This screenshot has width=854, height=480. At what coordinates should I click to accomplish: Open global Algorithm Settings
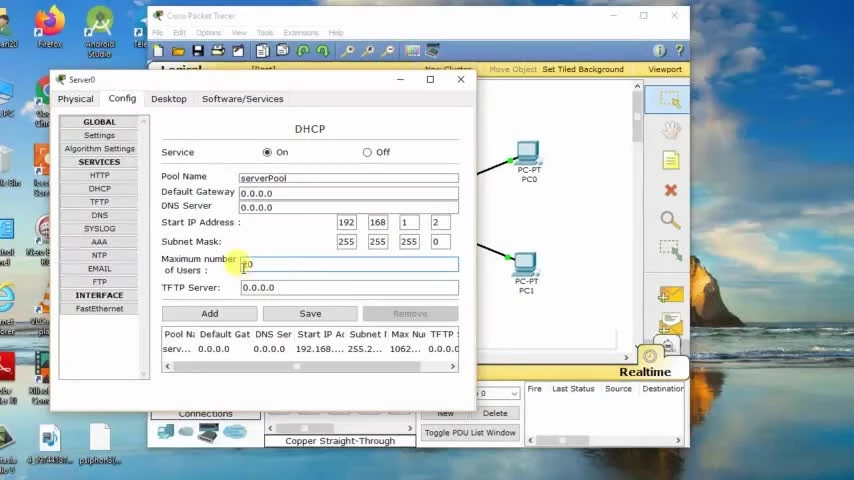pos(99,149)
